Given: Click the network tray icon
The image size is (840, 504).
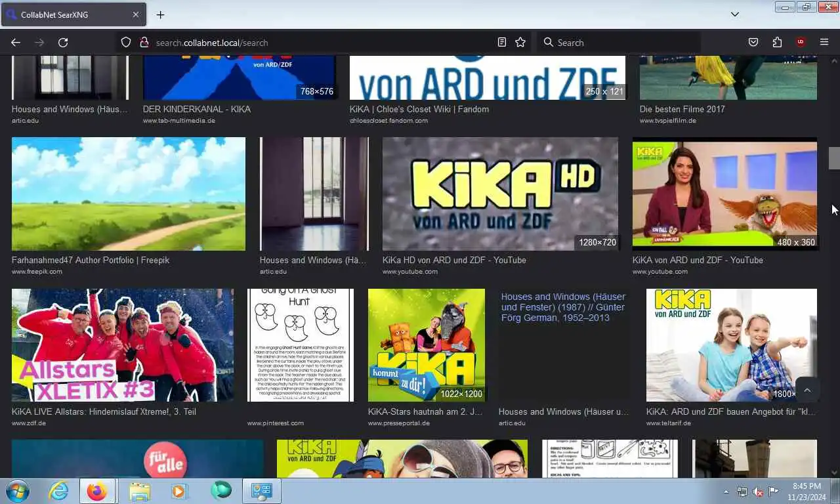Looking at the screenshot, I should pos(742,492).
